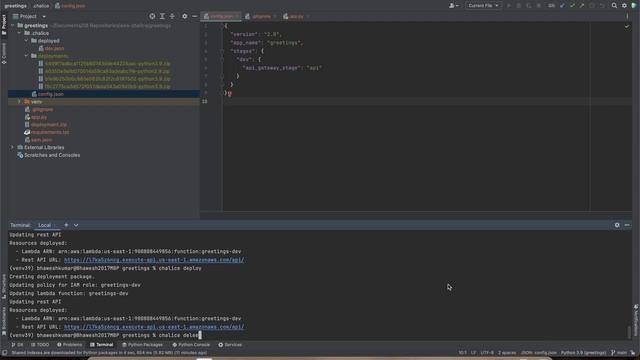Click the caret position indicator in status bar
640x360 pixels.
tap(462, 353)
